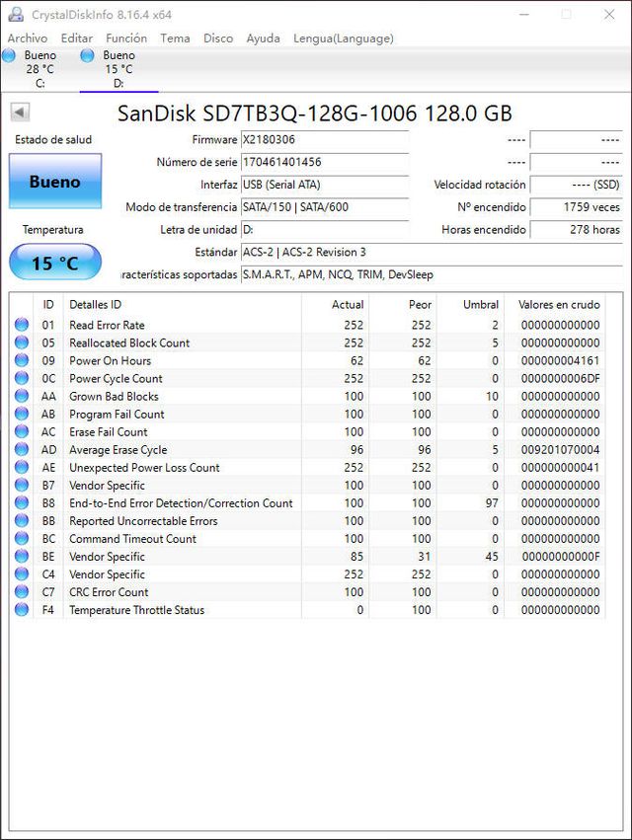Click status circle of Grown Bad Blocks
Screen dimensions: 632x840
pyautogui.click(x=22, y=397)
